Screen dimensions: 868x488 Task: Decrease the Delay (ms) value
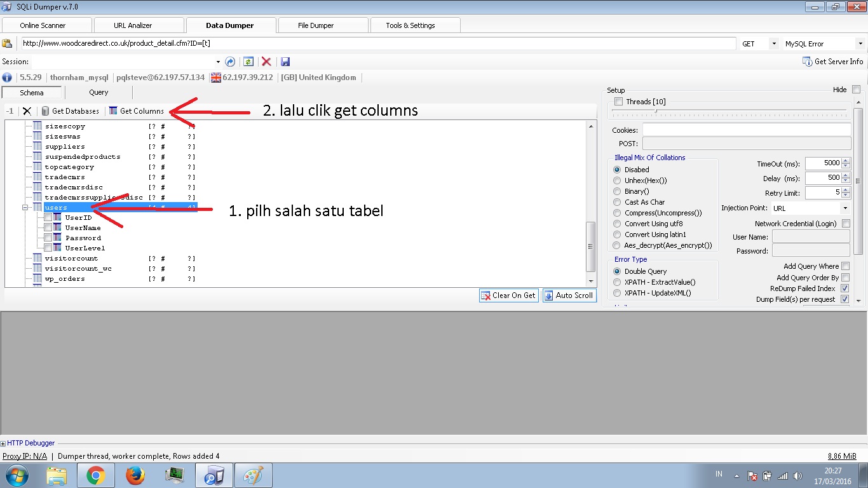(846, 180)
